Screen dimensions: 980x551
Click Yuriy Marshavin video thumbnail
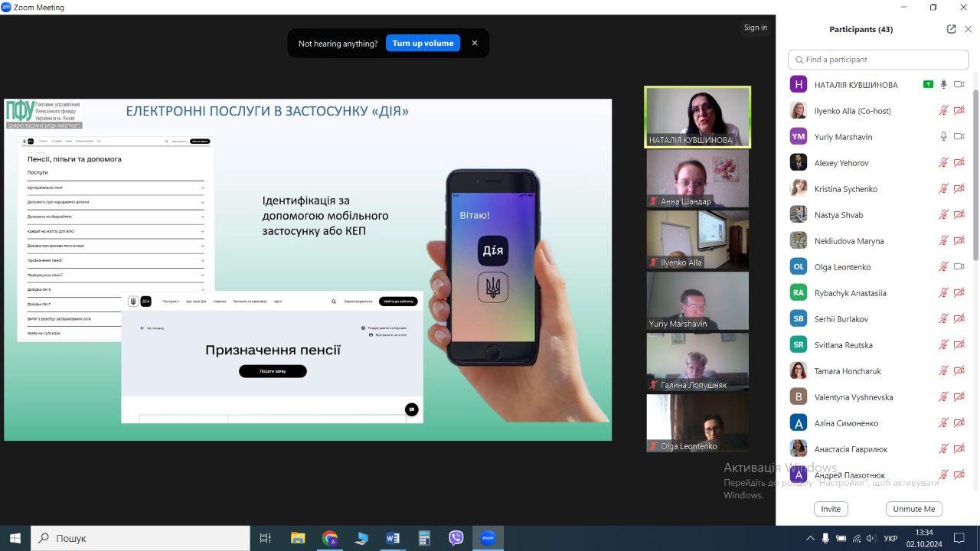click(697, 301)
